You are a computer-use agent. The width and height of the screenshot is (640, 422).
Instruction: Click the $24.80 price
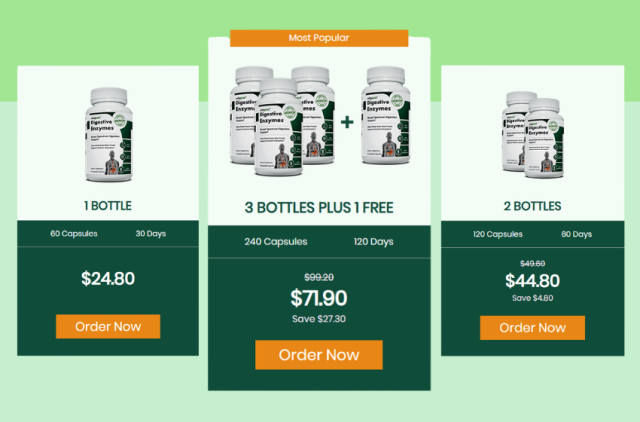click(108, 278)
